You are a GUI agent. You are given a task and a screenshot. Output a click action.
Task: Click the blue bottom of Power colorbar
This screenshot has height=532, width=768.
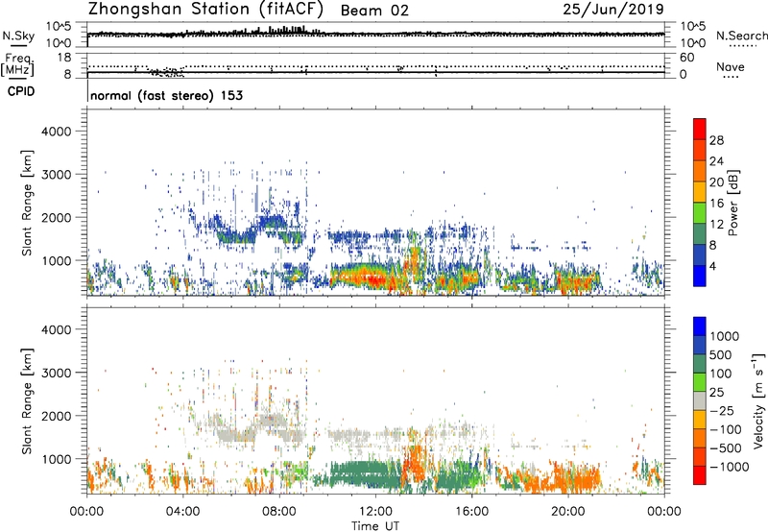(700, 276)
